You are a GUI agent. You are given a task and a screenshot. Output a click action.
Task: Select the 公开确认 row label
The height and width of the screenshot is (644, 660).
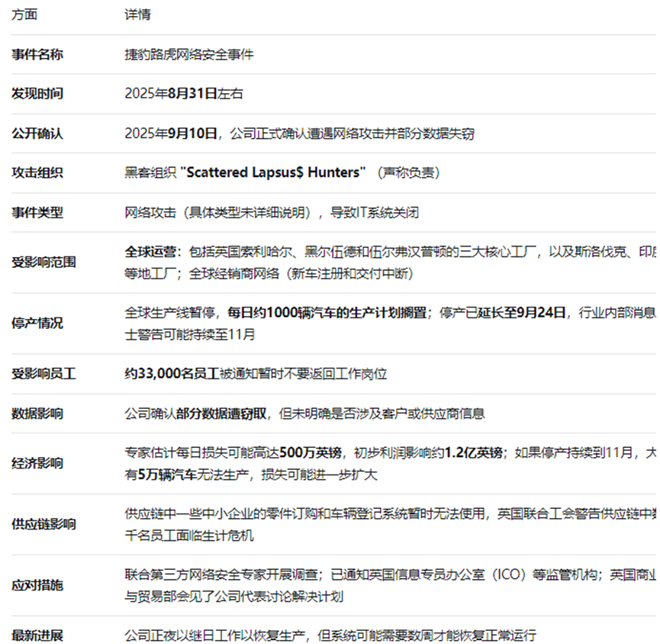[x=37, y=134]
